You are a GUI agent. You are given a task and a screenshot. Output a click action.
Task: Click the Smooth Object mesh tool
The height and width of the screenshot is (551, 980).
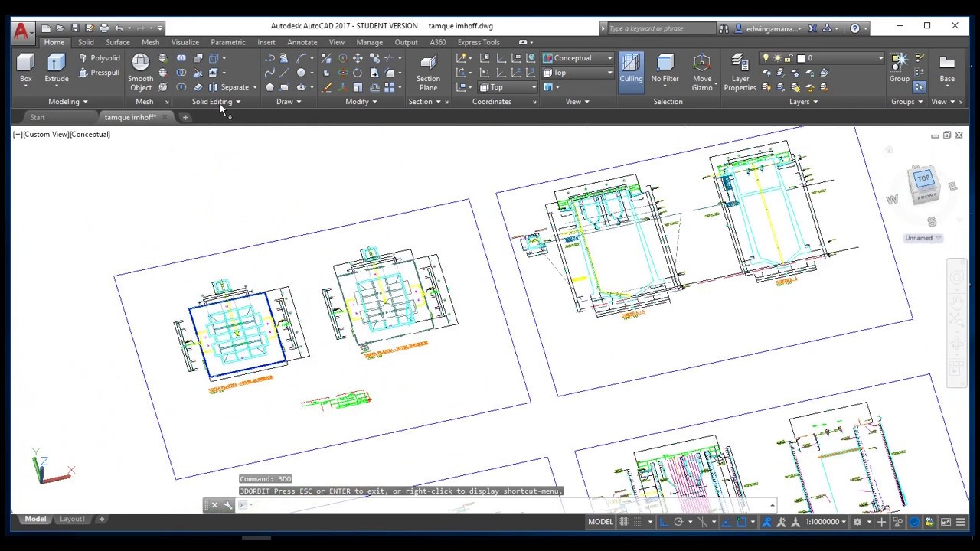click(140, 72)
